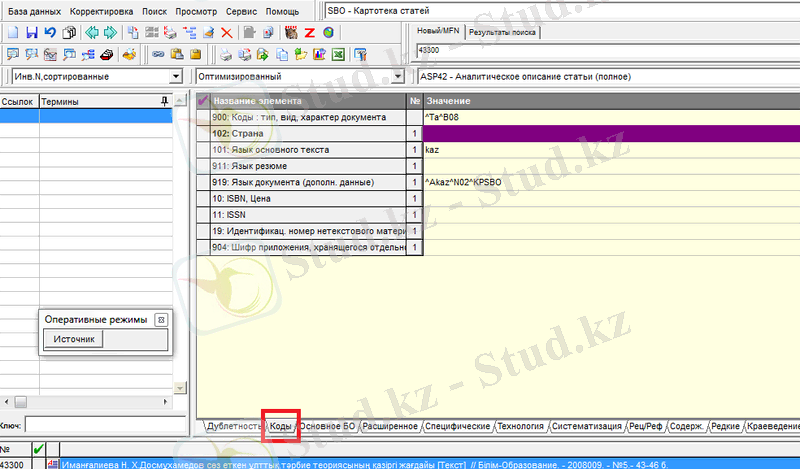Screen dimensions: 800x469
Task: Open the Помощь menu
Action: click(x=282, y=11)
